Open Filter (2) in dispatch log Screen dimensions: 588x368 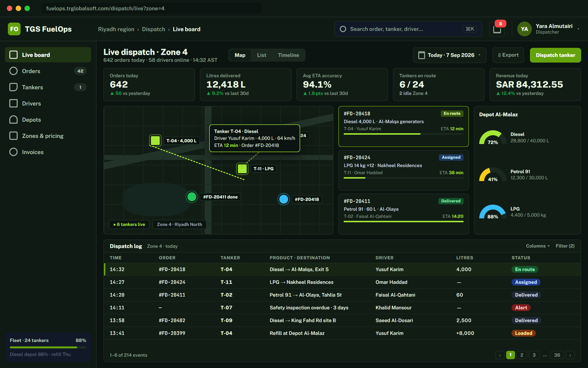pos(565,246)
